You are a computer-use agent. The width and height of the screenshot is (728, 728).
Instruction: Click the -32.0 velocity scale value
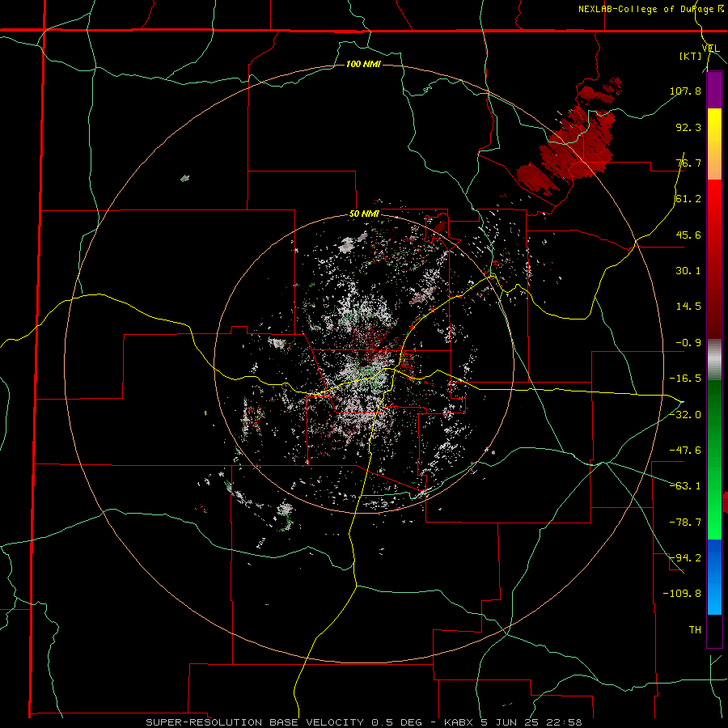685,414
